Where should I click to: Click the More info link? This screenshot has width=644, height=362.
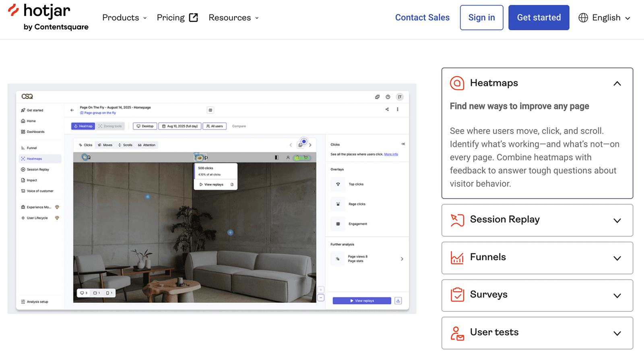pos(391,154)
